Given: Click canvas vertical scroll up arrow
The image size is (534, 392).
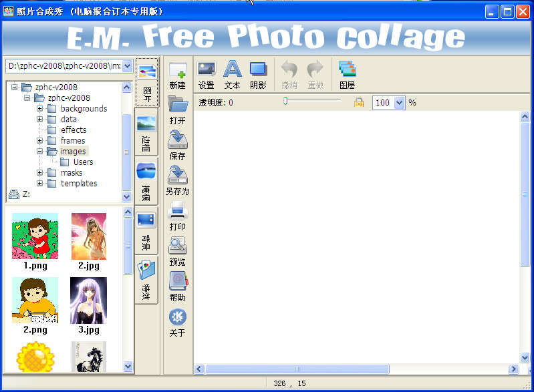Looking at the screenshot, I should click(525, 117).
